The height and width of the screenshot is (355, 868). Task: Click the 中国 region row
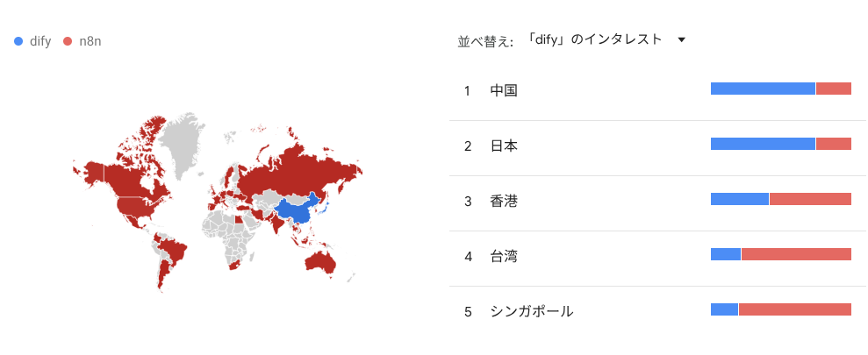click(504, 90)
